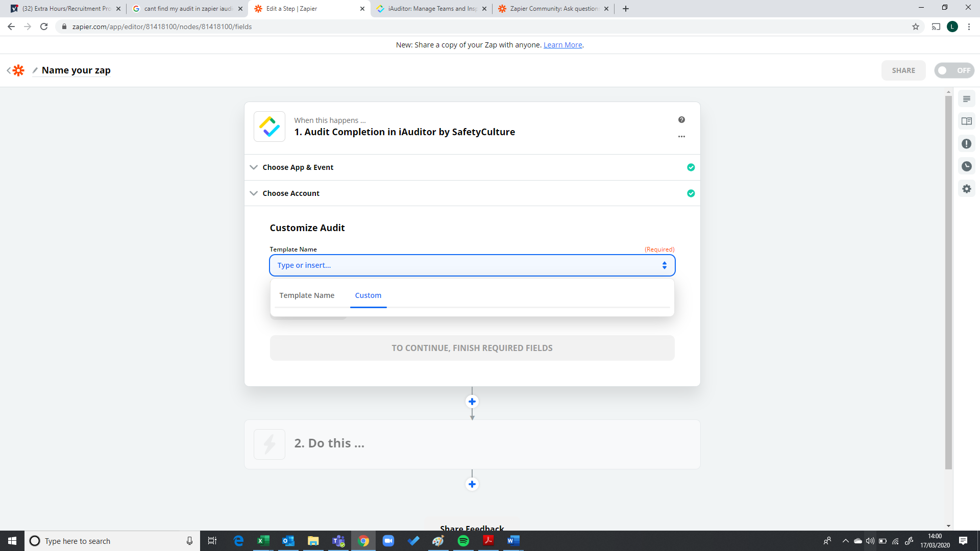Follow the Learn More link
980x551 pixels.
pos(562,45)
